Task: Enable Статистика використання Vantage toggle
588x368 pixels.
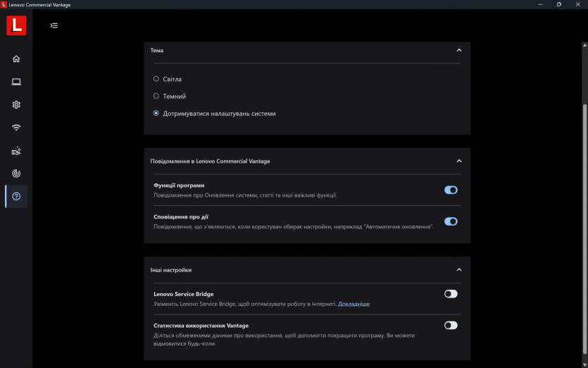Action: coord(451,326)
